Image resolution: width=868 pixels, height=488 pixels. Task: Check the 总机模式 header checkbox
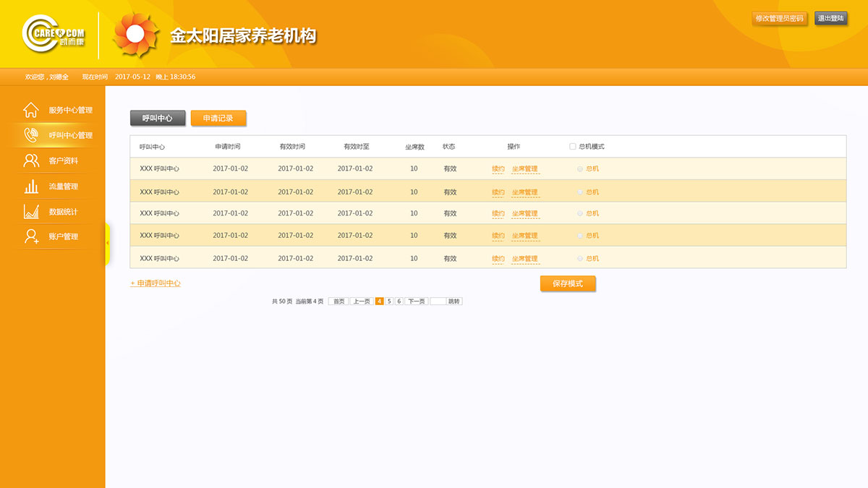click(x=573, y=147)
